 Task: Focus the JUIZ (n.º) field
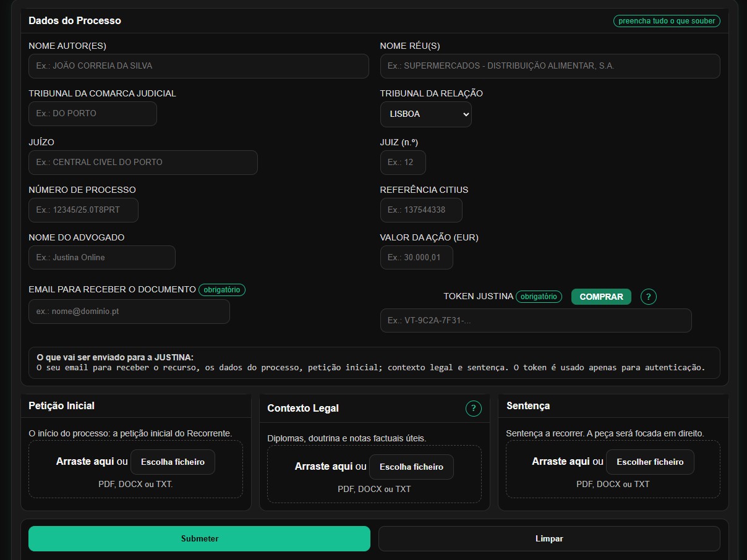(403, 162)
